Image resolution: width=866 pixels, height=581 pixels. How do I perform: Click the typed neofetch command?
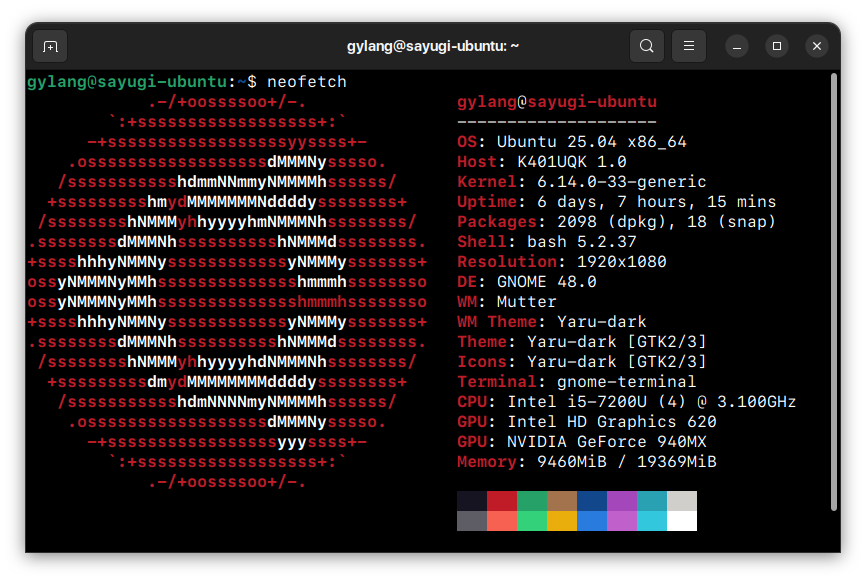(x=306, y=81)
